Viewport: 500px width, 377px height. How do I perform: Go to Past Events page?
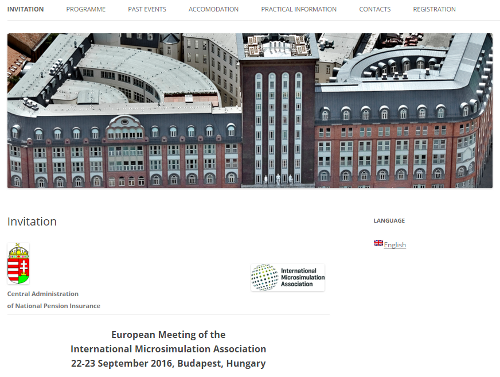click(147, 9)
